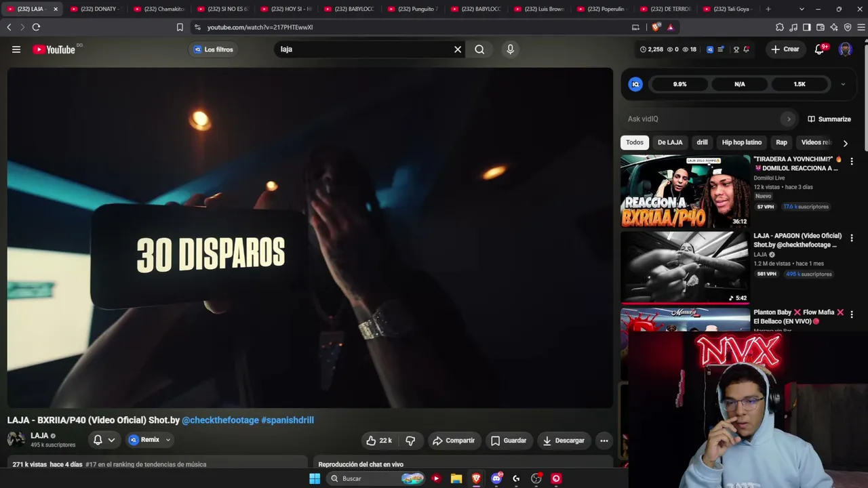Image resolution: width=868 pixels, height=488 pixels.
Task: Open the account avatar menu
Action: (845, 49)
